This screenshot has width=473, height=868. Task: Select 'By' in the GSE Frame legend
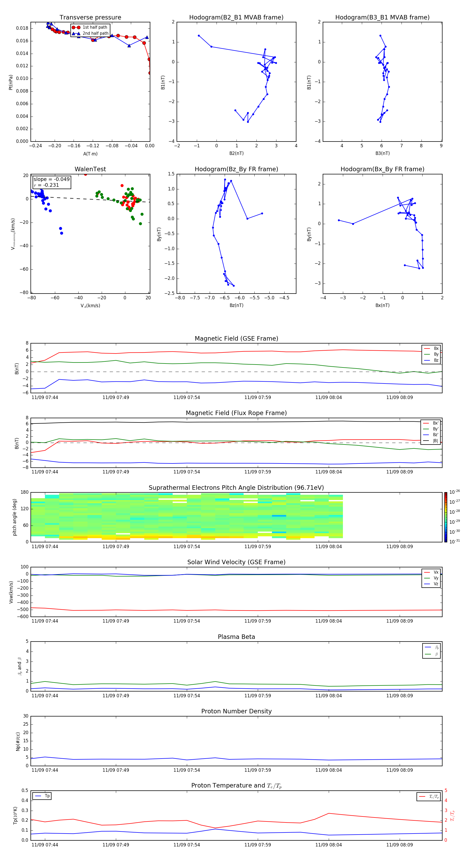tap(431, 354)
